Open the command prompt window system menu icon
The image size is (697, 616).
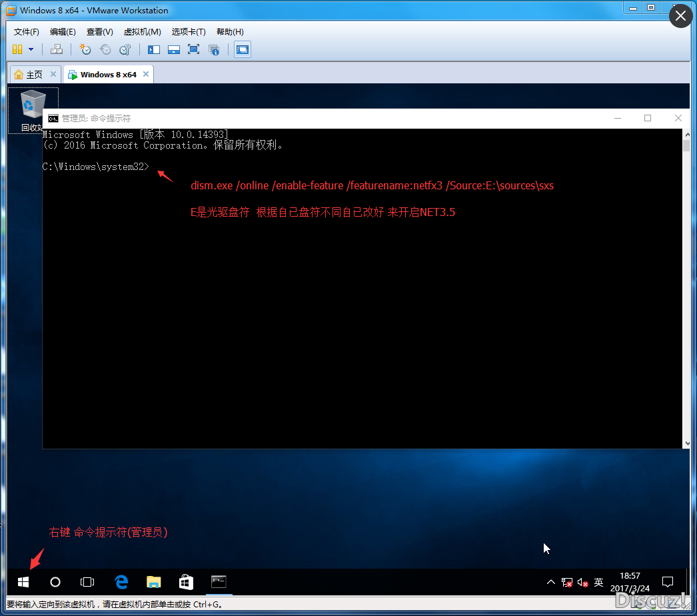[53, 118]
